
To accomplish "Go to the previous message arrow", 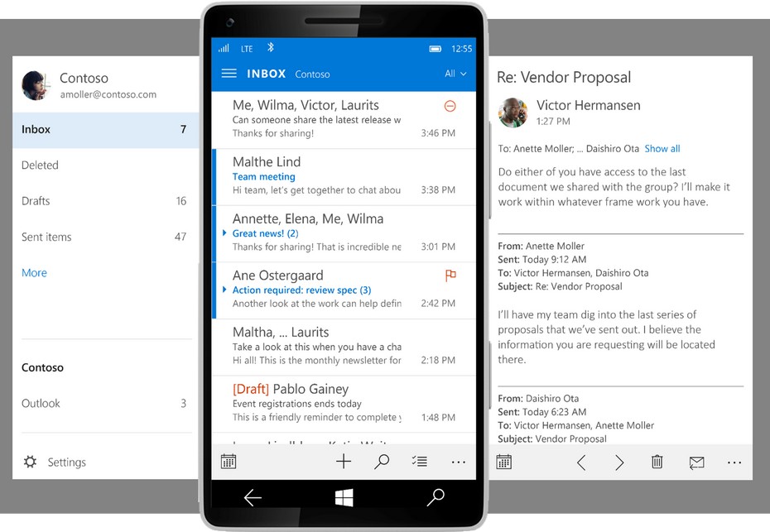I will pos(581,463).
